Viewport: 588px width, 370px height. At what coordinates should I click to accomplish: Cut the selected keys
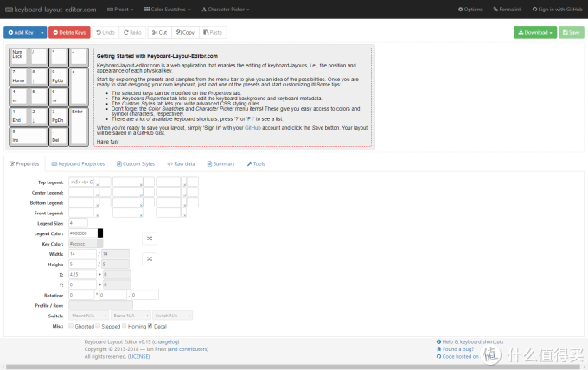point(158,32)
